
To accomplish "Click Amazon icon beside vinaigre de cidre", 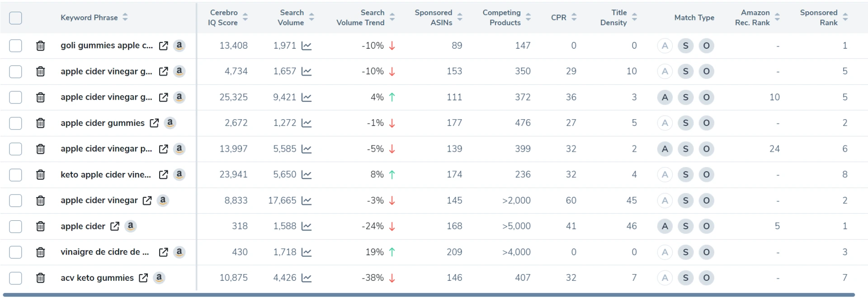I will pyautogui.click(x=179, y=252).
